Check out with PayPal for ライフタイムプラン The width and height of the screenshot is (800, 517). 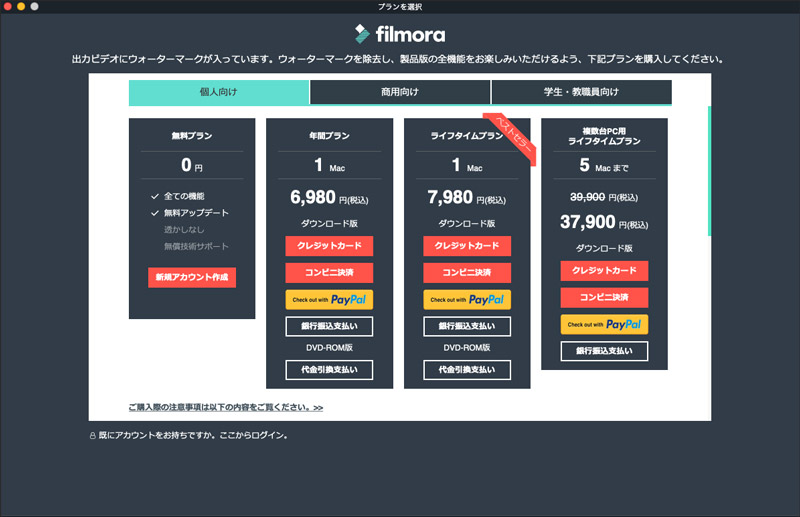tap(467, 300)
